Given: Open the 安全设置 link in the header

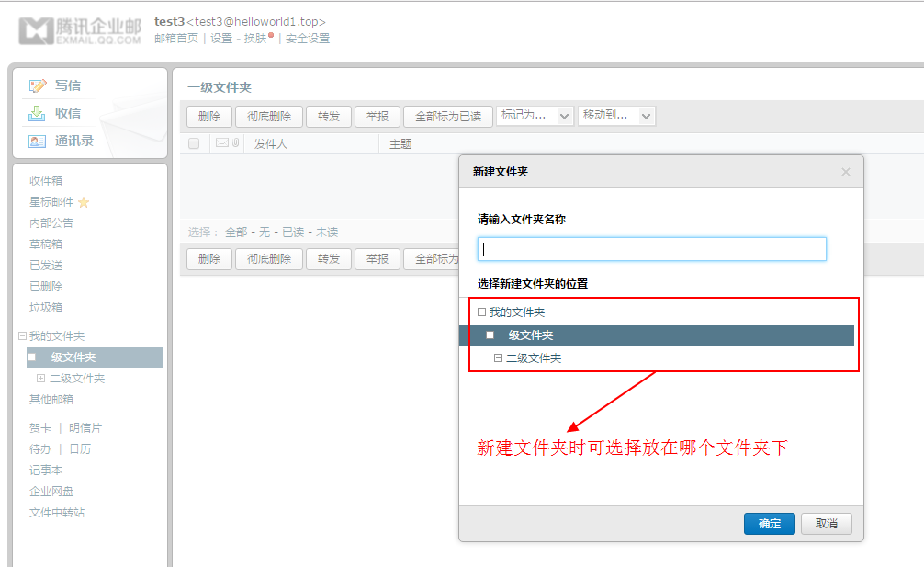Looking at the screenshot, I should (x=308, y=39).
